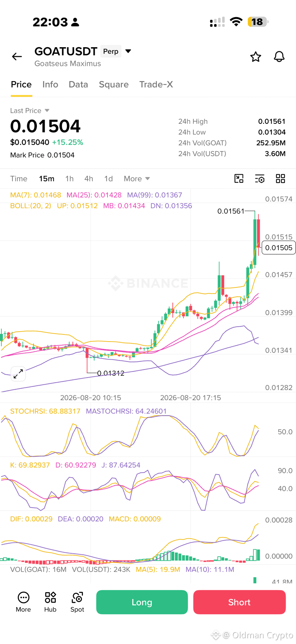
Task: Expand chart to fullscreen with arrows icon
Action: click(18, 374)
